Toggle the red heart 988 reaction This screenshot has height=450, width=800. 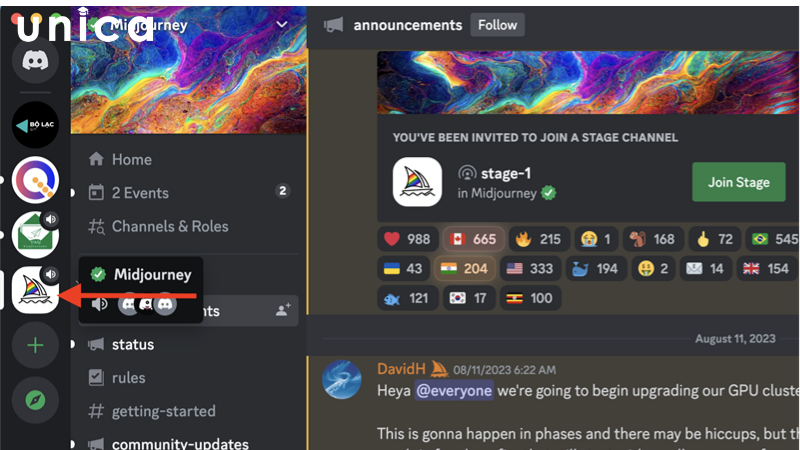(407, 239)
